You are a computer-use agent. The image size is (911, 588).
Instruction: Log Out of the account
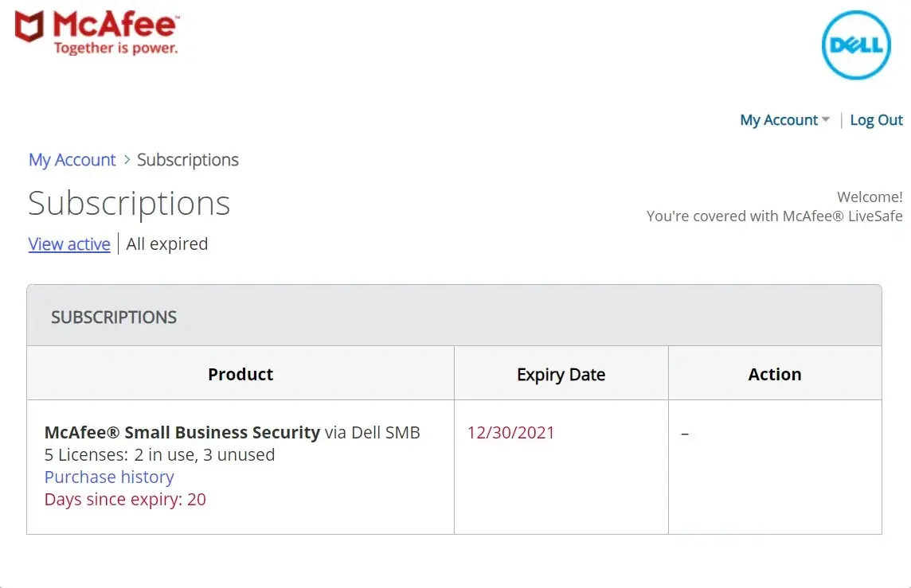pos(876,120)
